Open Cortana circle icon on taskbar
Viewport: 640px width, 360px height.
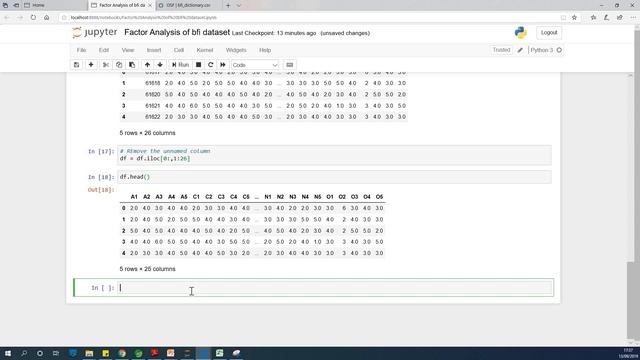[40, 353]
